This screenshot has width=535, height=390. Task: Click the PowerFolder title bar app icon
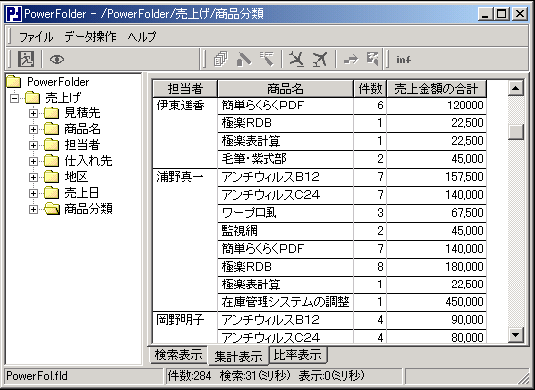pyautogui.click(x=14, y=14)
